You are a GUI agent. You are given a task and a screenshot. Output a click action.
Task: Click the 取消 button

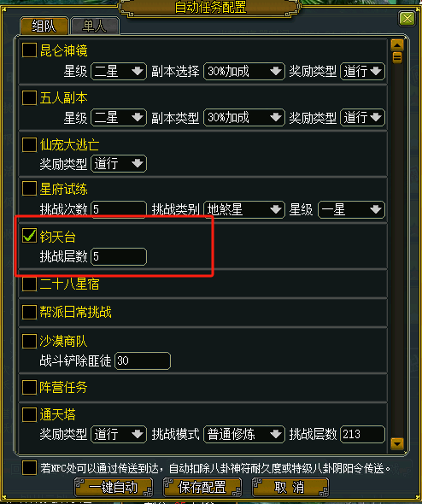(290, 487)
